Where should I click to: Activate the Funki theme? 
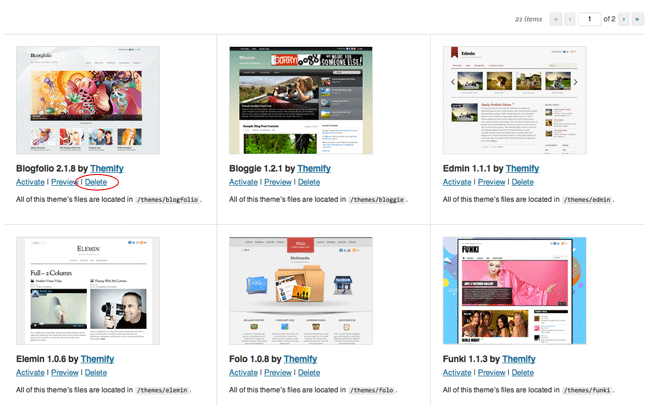click(457, 372)
